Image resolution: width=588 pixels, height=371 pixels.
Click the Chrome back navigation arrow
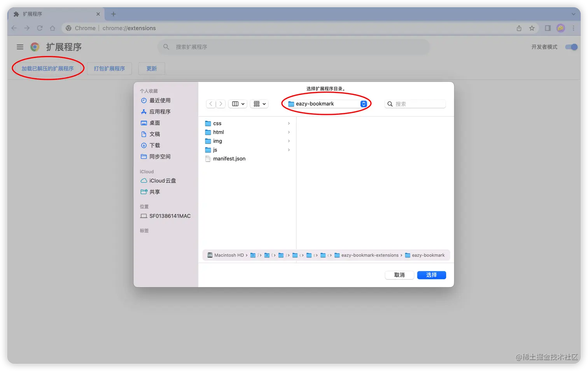coord(14,28)
